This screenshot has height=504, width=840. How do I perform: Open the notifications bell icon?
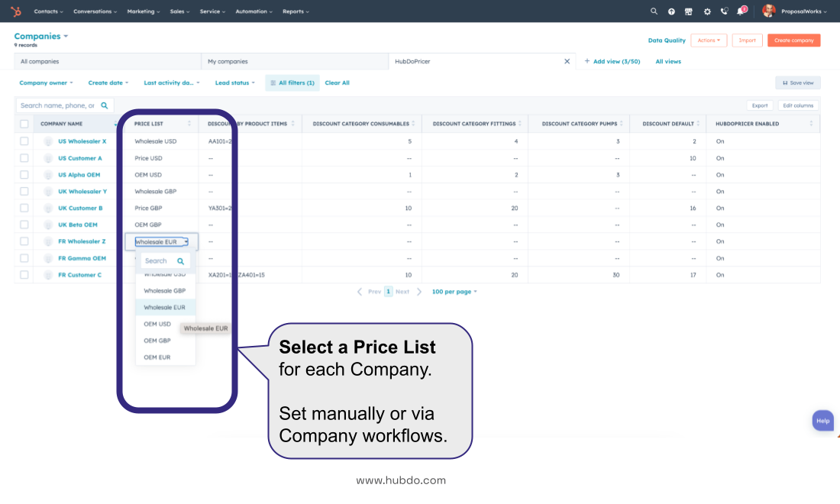[x=741, y=11]
